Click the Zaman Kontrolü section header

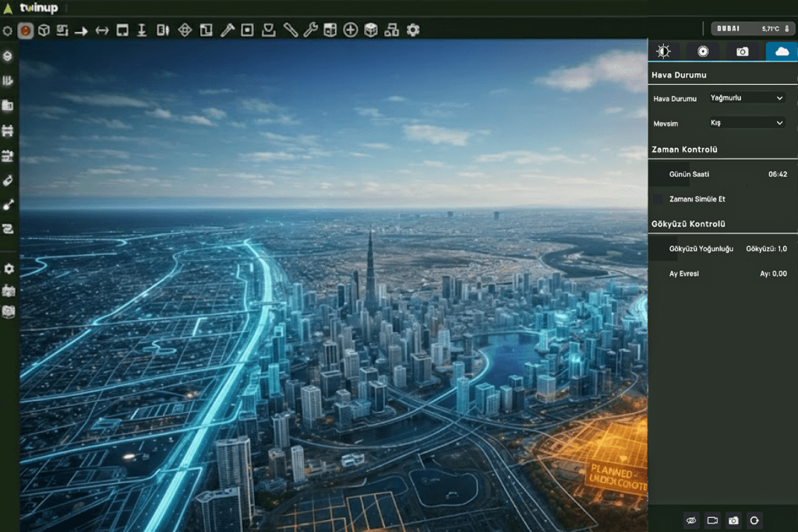(x=684, y=150)
